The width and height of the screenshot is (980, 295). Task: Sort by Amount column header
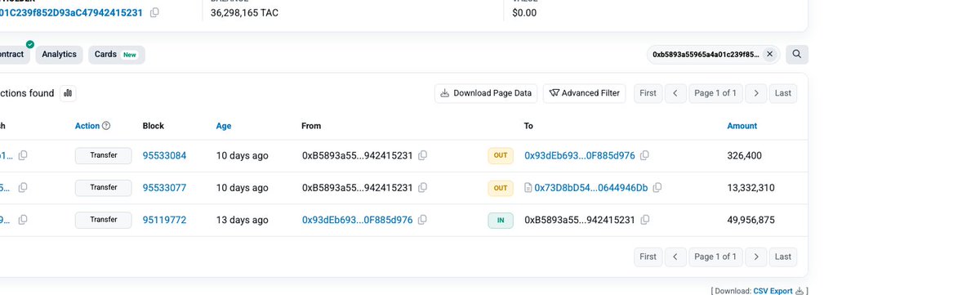click(x=742, y=126)
